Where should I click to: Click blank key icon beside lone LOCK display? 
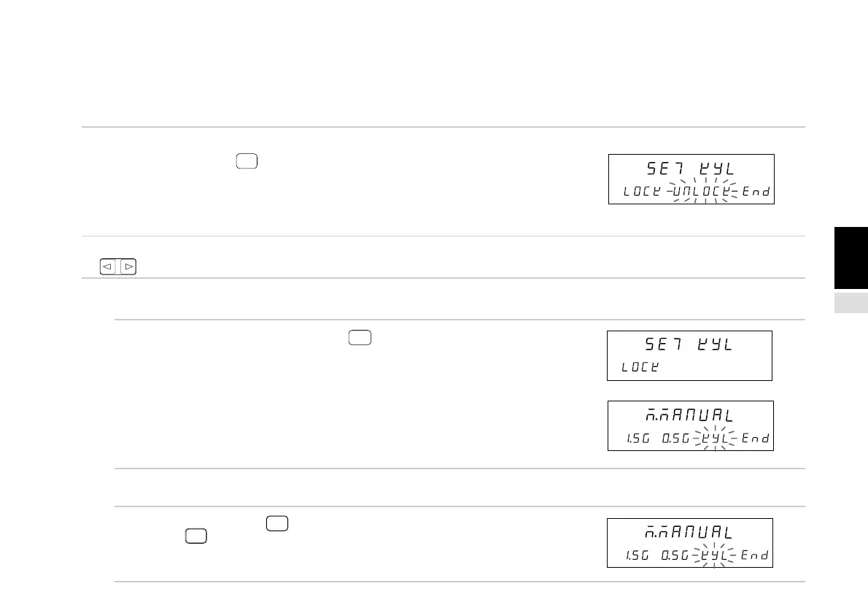tap(360, 337)
